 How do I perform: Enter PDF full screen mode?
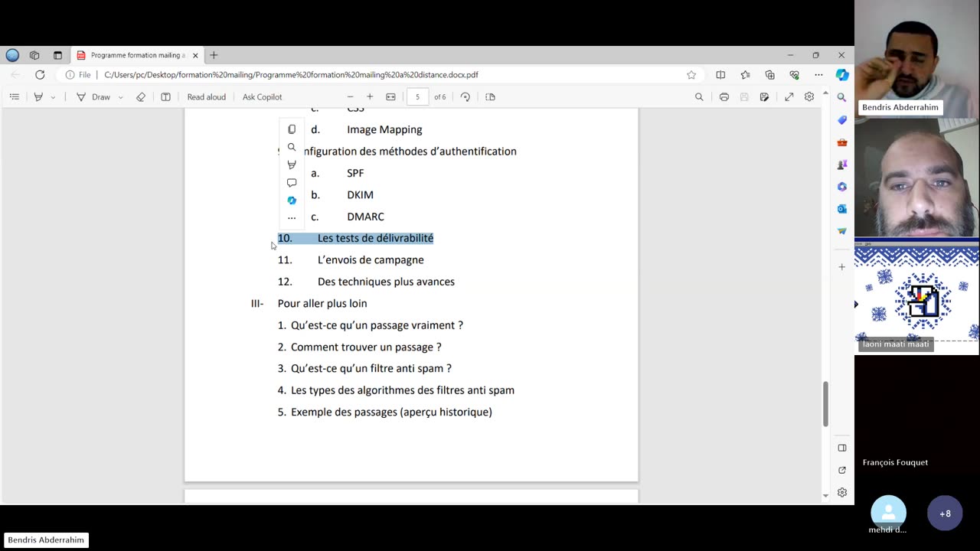[x=789, y=97]
